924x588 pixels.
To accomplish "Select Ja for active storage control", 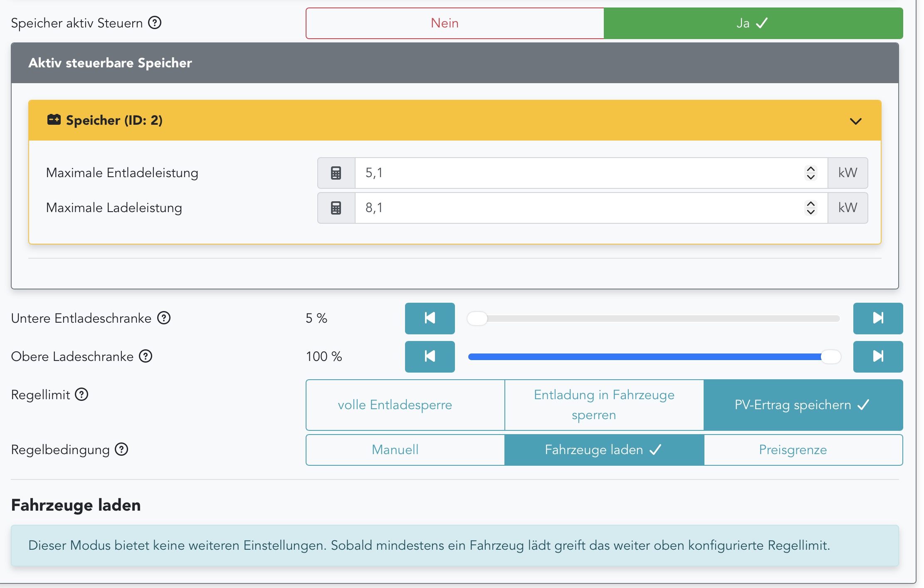I will 753,23.
